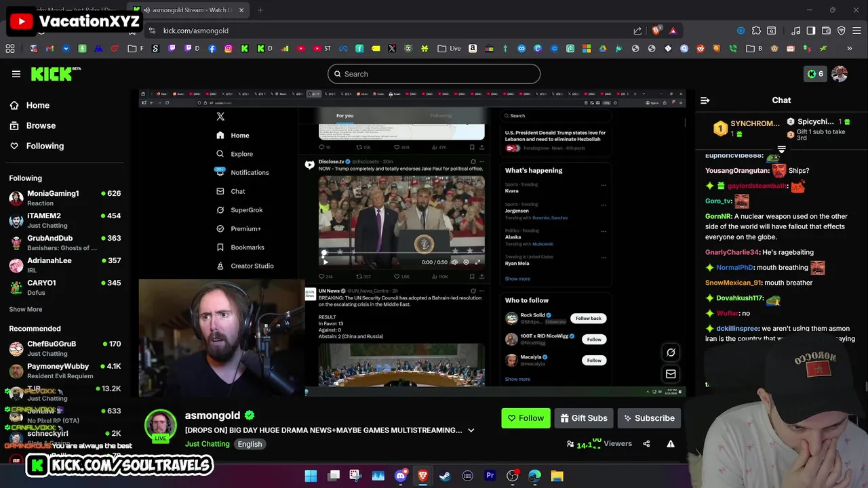Open Adobe Premiere Pro from the taskbar
Screen dimensions: 868x488
click(x=490, y=476)
